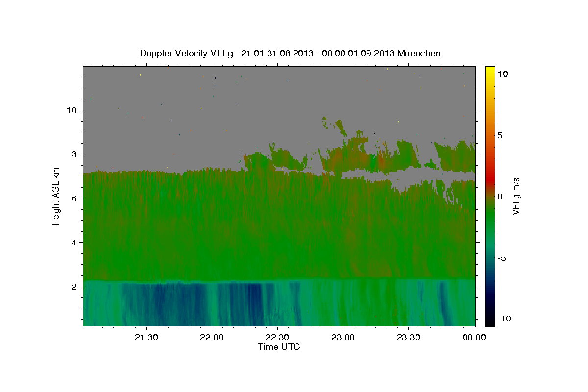Image resolution: width=588 pixels, height=392 pixels.
Task: Click the time tick label '21:30'
Action: click(146, 337)
